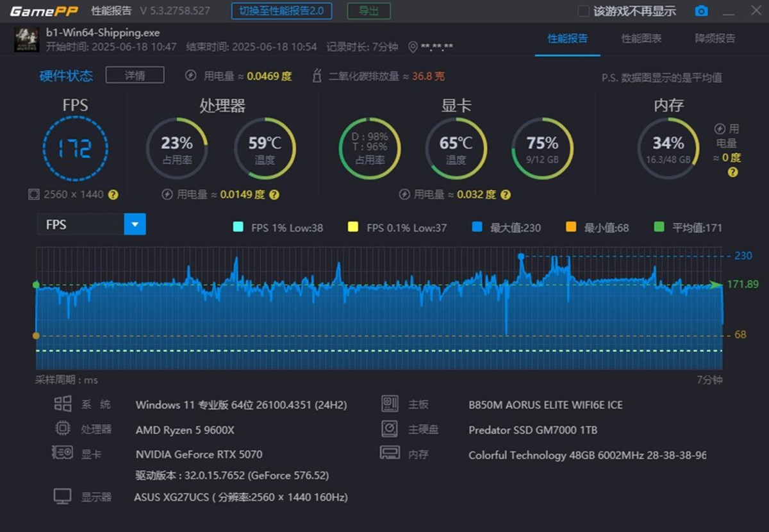Check the '该游戏不再显示' checkbox
The height and width of the screenshot is (532, 769).
point(583,11)
